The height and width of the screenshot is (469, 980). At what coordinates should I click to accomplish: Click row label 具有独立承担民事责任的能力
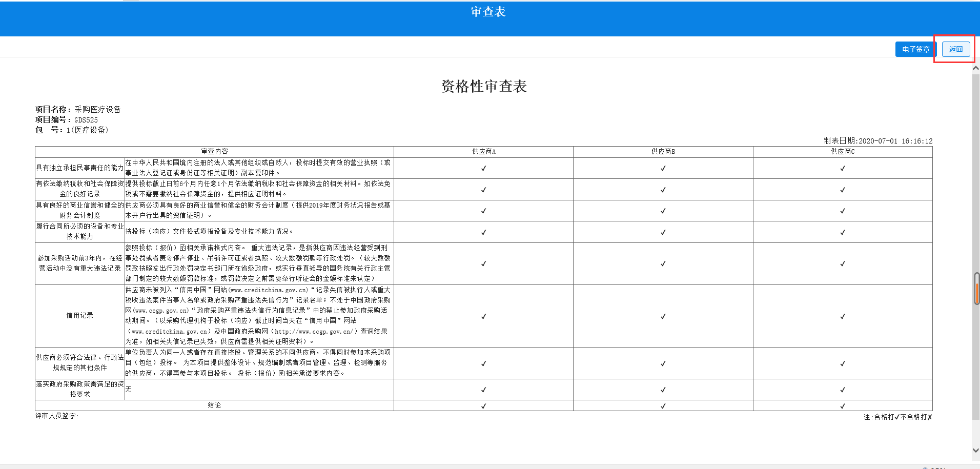pyautogui.click(x=79, y=168)
